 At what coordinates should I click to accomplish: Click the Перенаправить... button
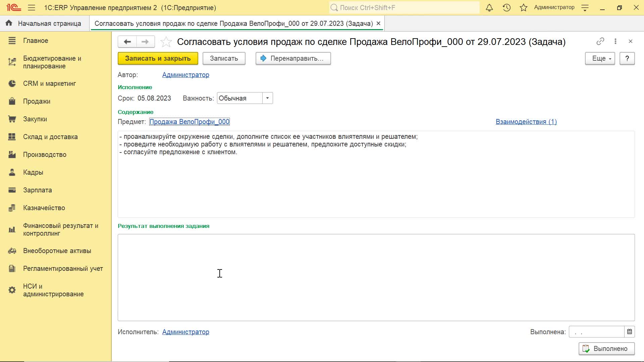[x=293, y=58]
